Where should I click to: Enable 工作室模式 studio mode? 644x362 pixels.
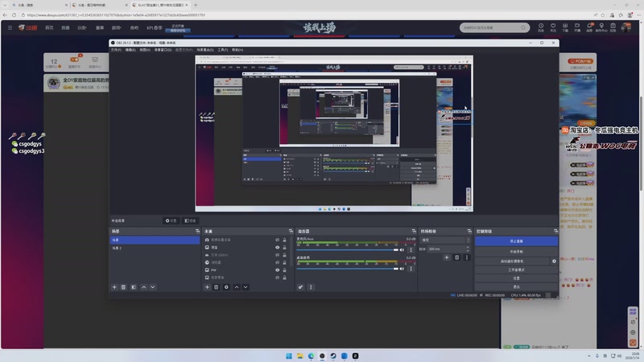click(x=516, y=269)
